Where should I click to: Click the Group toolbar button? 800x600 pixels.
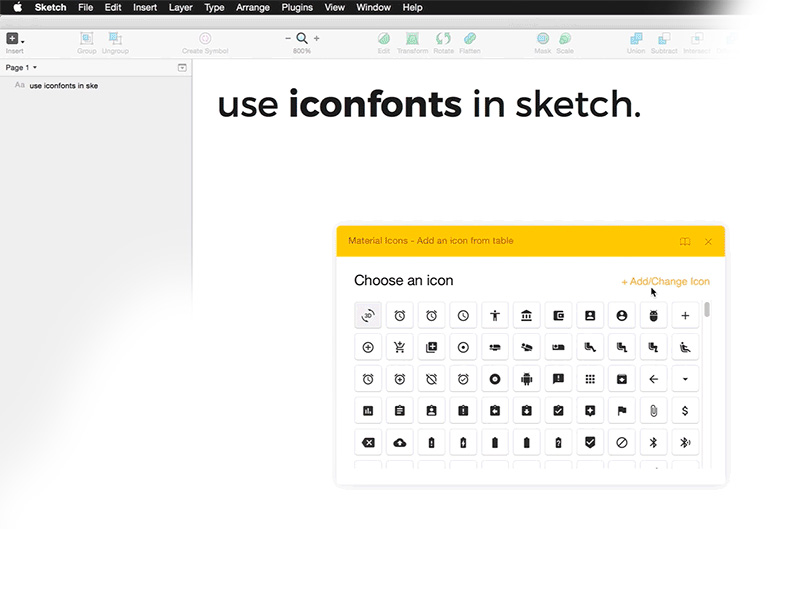click(x=87, y=43)
